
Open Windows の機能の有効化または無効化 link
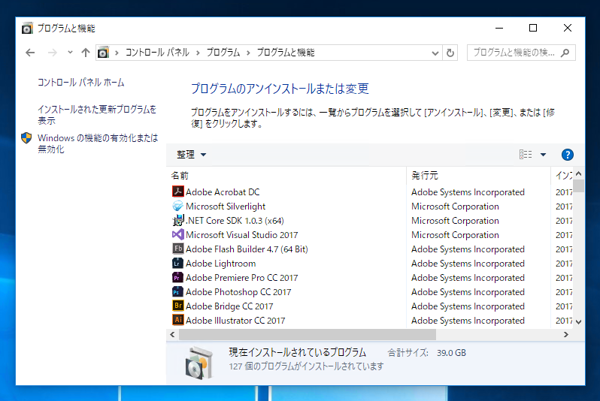click(98, 143)
